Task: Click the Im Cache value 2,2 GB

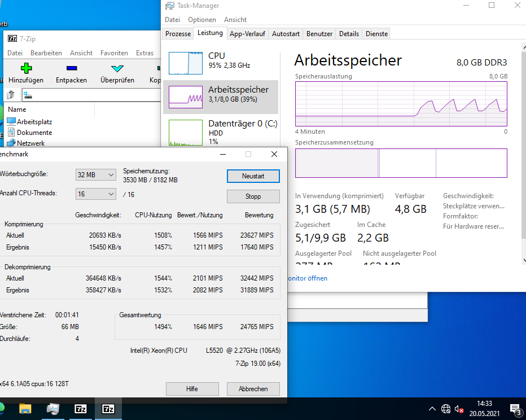Action: point(372,238)
